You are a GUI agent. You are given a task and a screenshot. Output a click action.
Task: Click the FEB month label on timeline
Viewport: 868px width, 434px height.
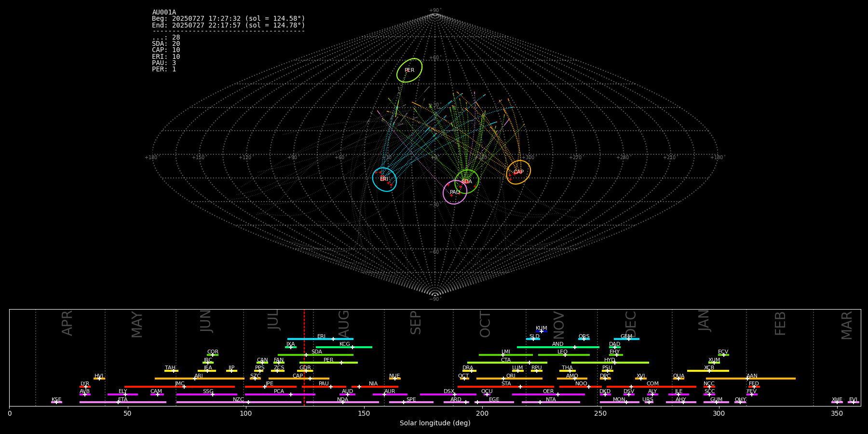tap(780, 323)
